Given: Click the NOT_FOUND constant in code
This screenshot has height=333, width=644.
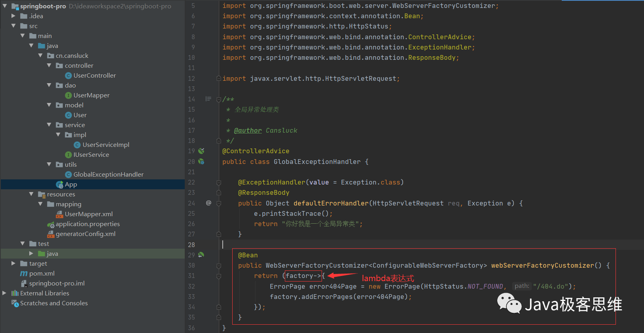Looking at the screenshot, I should (485, 286).
